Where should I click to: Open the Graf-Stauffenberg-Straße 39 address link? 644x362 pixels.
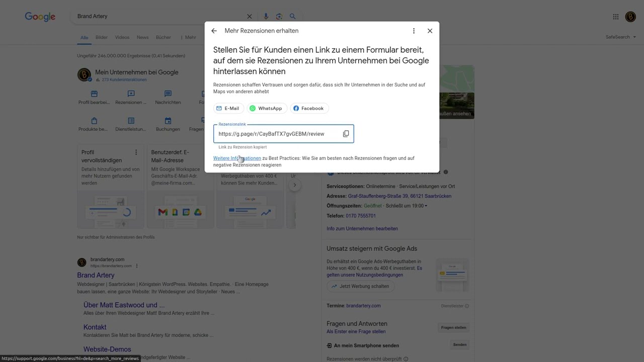(399, 196)
